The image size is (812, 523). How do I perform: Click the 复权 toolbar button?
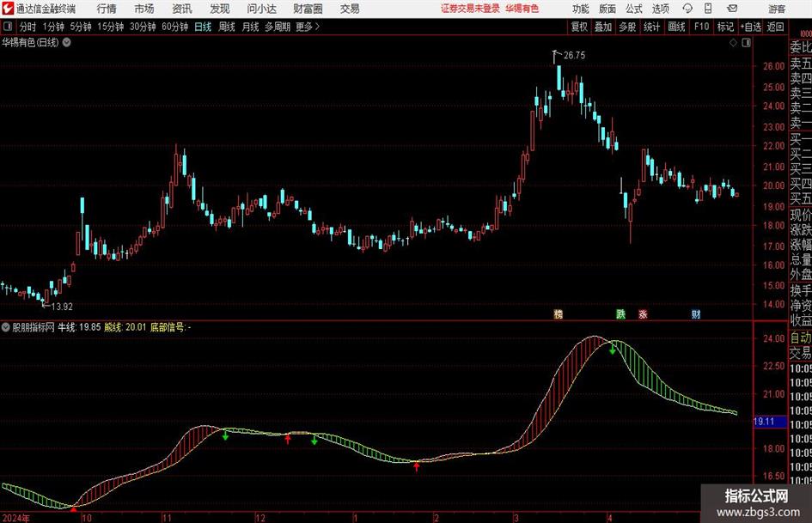(x=579, y=27)
